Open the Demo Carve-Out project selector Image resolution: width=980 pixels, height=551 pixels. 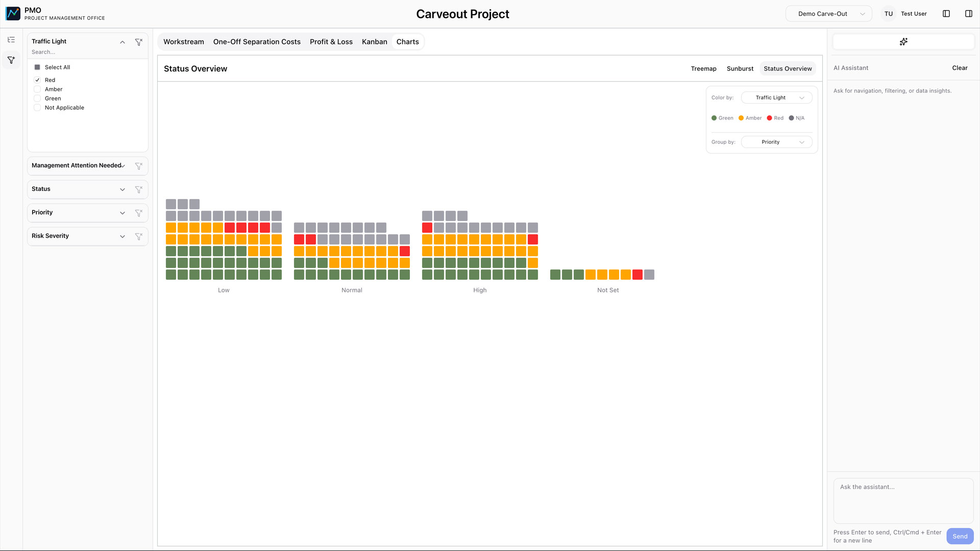(828, 14)
